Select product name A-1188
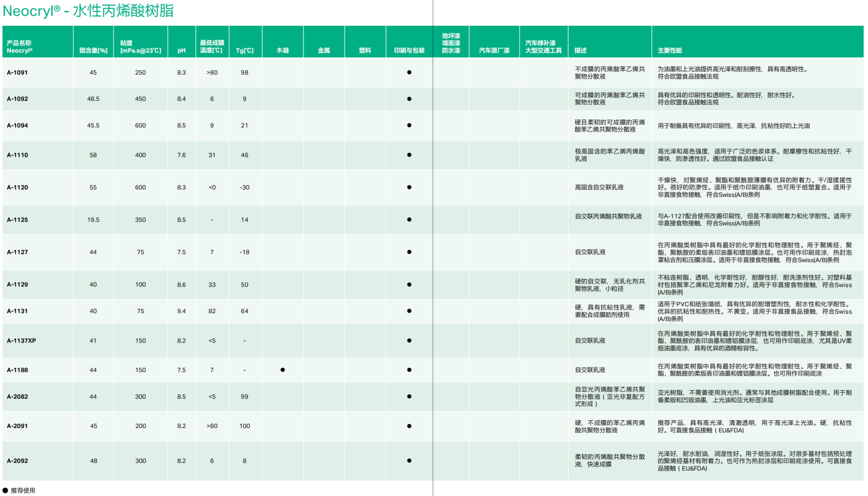The width and height of the screenshot is (868, 496). (x=18, y=370)
